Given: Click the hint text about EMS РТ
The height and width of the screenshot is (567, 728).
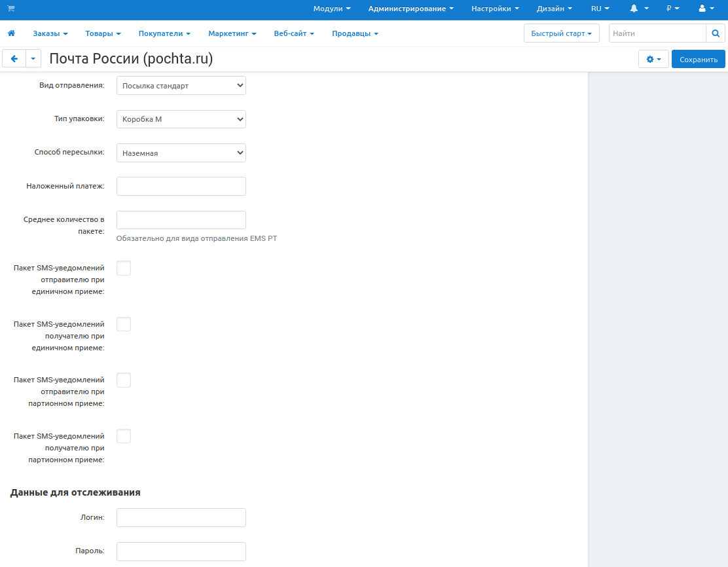Looking at the screenshot, I should 196,238.
